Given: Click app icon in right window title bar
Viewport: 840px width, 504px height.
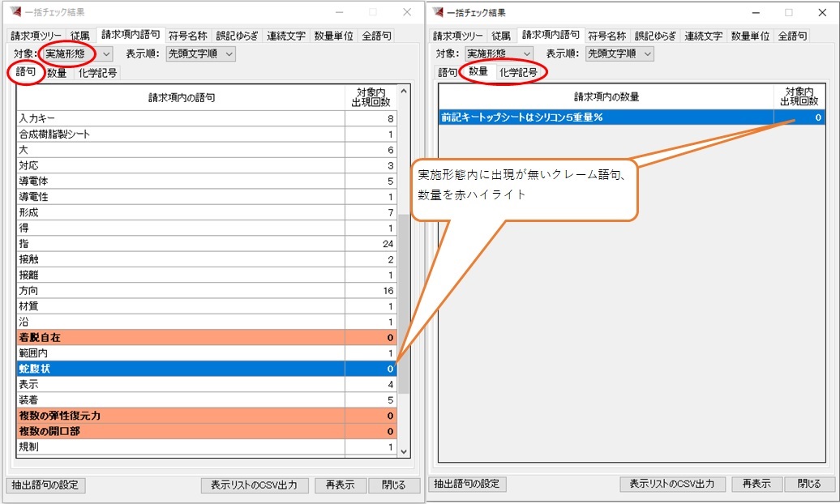Looking at the screenshot, I should pos(438,12).
